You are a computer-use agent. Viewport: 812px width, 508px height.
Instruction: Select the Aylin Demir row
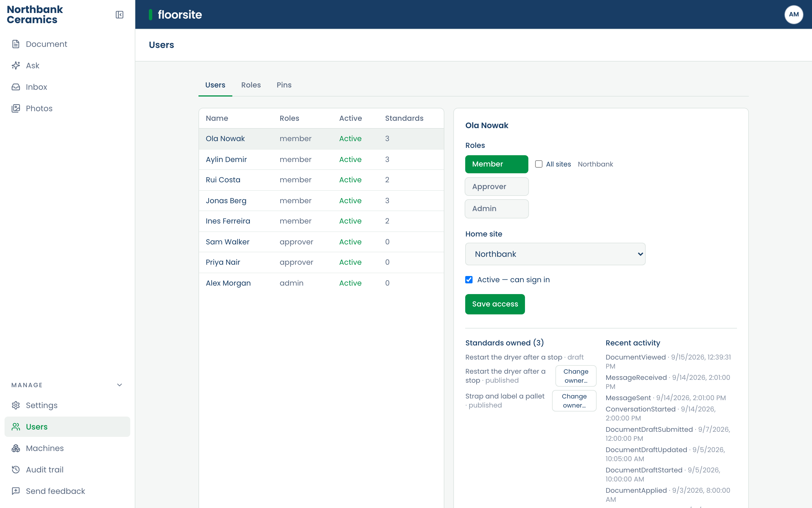click(x=321, y=159)
